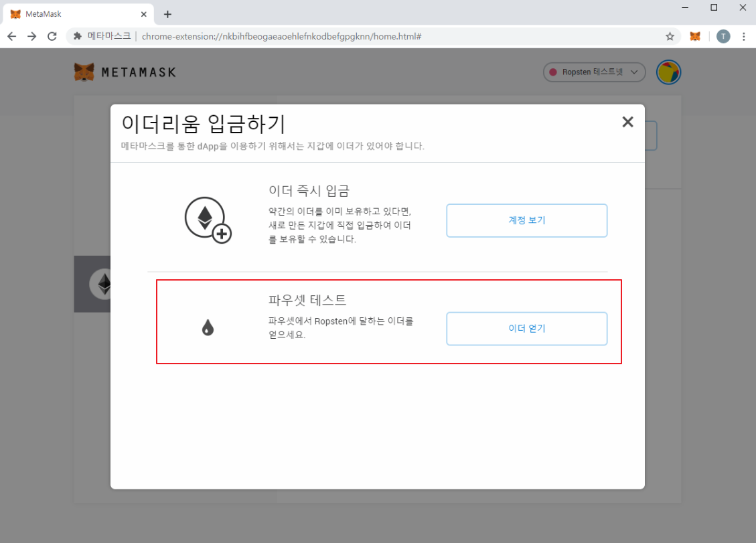Minimize the Chrome window
This screenshot has width=756, height=543.
[x=684, y=8]
